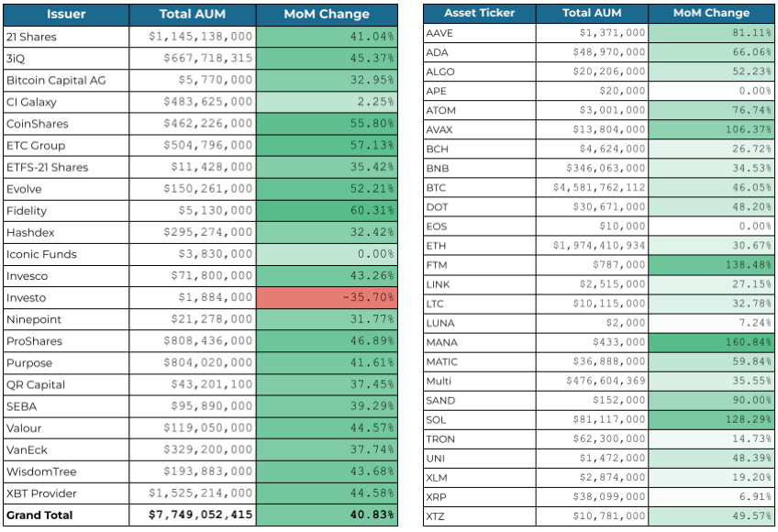Click the Issuer column header
This screenshot has height=532, width=778.
[x=66, y=15]
